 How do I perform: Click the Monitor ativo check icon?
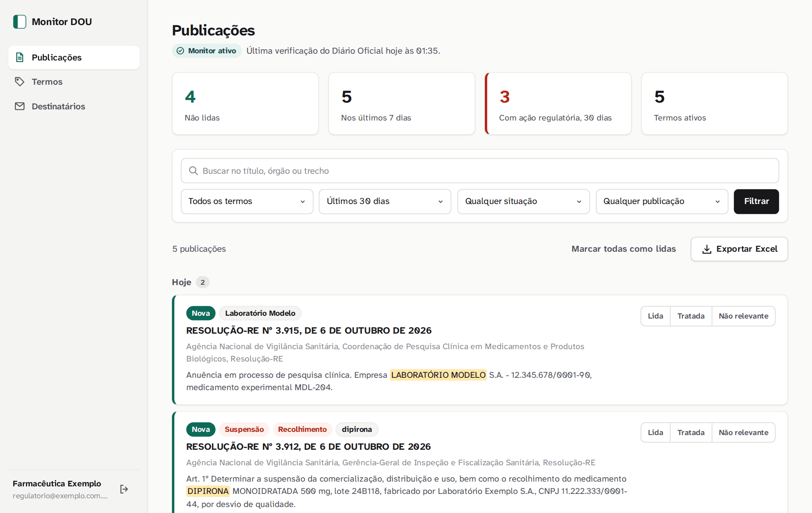coord(180,51)
